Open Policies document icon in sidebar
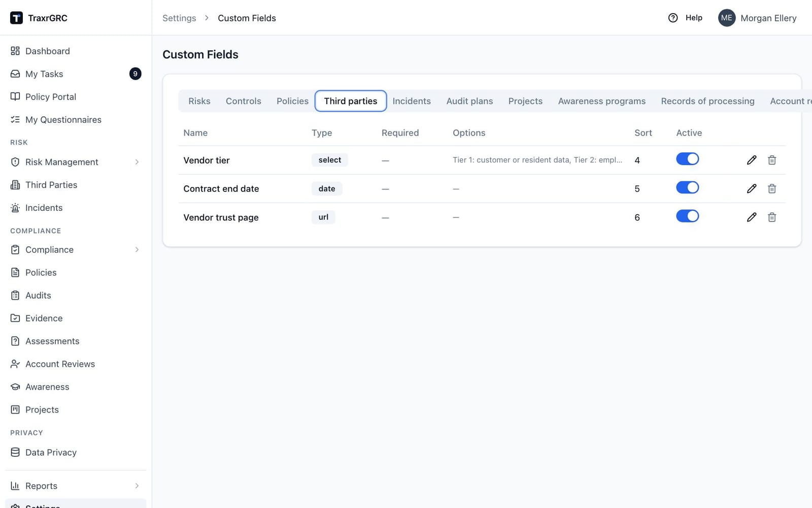 [x=15, y=272]
